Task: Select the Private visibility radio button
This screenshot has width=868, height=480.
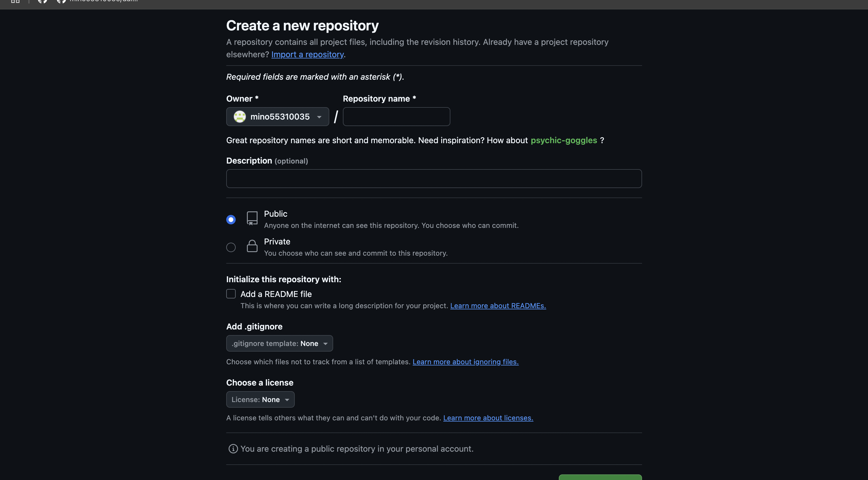Action: click(x=231, y=247)
